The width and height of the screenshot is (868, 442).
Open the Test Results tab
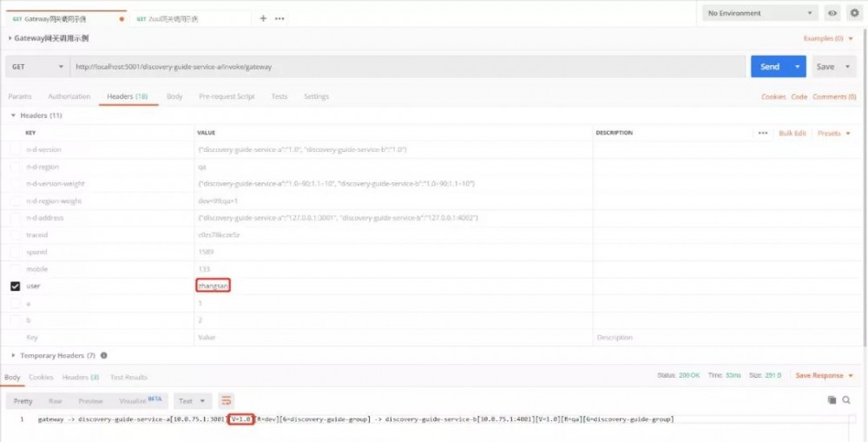tap(128, 377)
